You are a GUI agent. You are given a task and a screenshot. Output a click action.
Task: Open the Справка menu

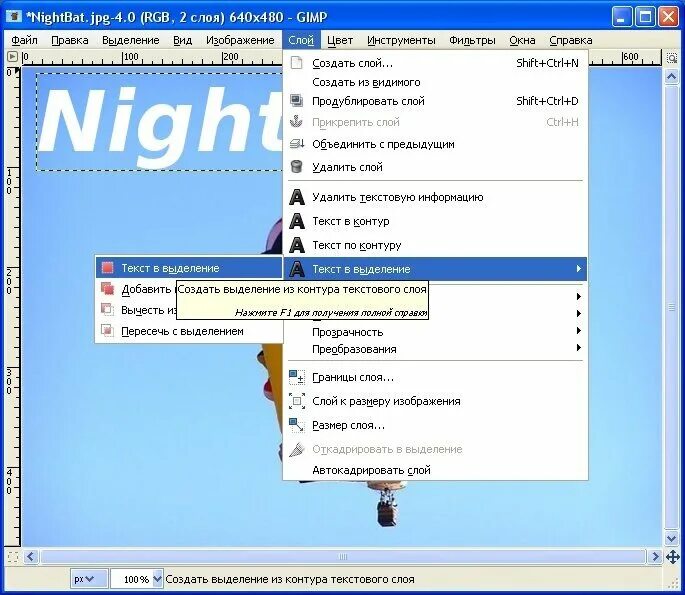tap(571, 40)
